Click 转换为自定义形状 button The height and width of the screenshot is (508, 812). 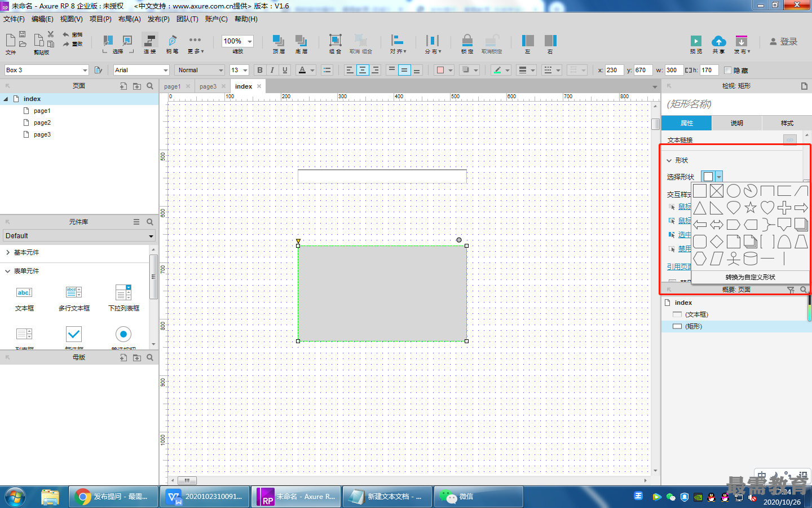pyautogui.click(x=751, y=277)
